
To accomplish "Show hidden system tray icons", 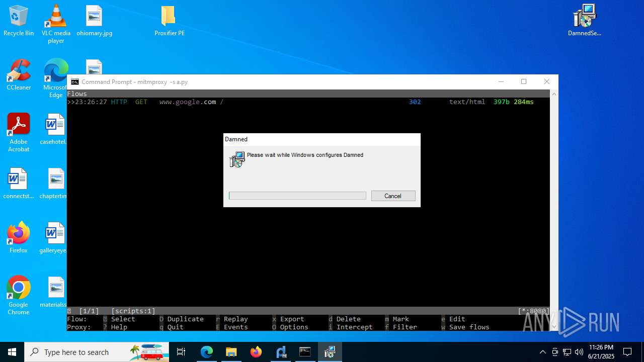I will click(x=542, y=352).
